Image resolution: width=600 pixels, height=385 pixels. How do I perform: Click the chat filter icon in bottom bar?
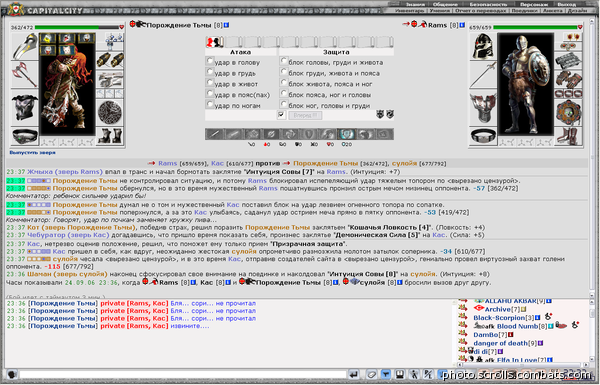[x=386, y=375]
